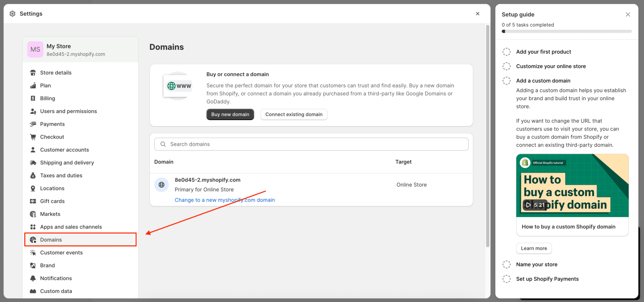Click the Plan chart icon
This screenshot has width=644, height=302.
(x=33, y=85)
